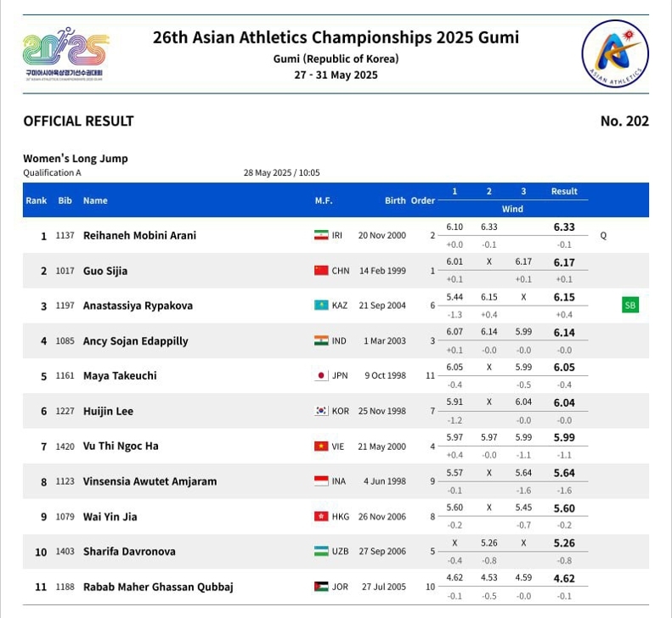Click the Q qualification mark

tap(603, 235)
